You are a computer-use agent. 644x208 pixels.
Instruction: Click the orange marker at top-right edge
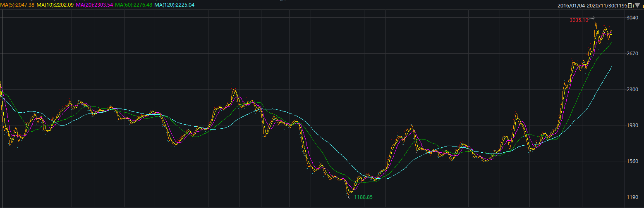(642, 6)
